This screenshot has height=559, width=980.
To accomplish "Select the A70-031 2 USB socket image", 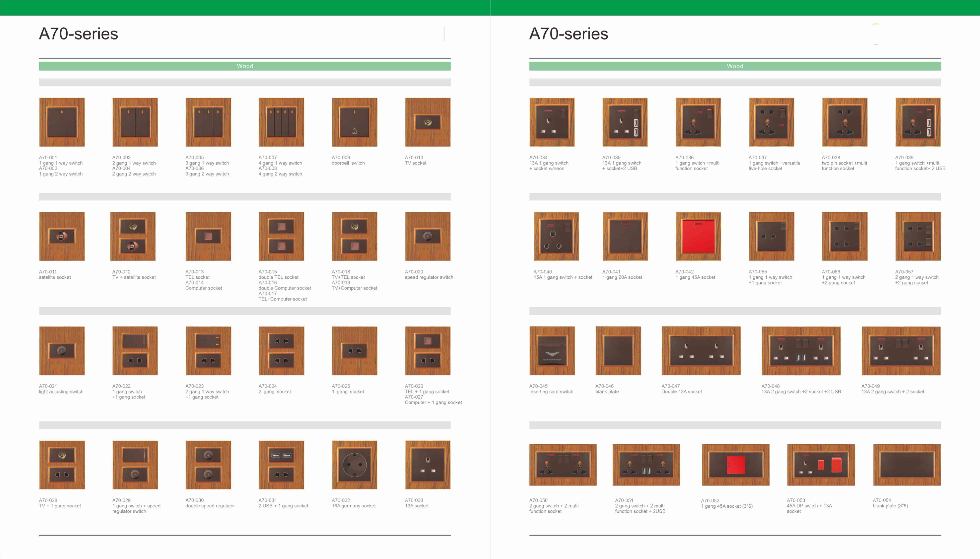I will click(281, 465).
